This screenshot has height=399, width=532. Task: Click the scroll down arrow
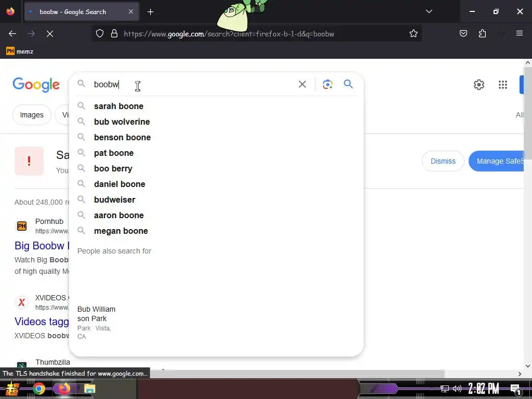click(528, 366)
